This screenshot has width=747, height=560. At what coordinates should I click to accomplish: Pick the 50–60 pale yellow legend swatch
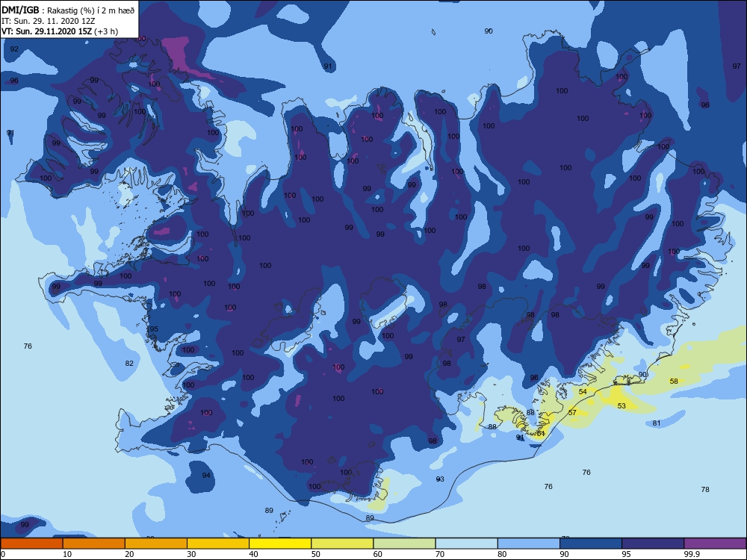click(x=342, y=544)
